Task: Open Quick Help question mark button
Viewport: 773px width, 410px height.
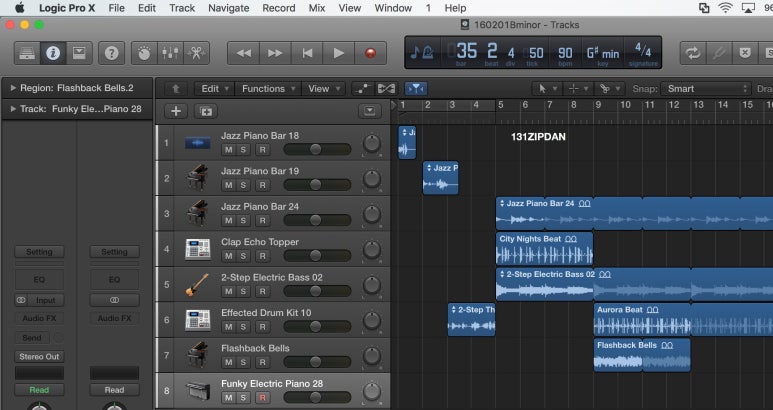Action: (111, 53)
